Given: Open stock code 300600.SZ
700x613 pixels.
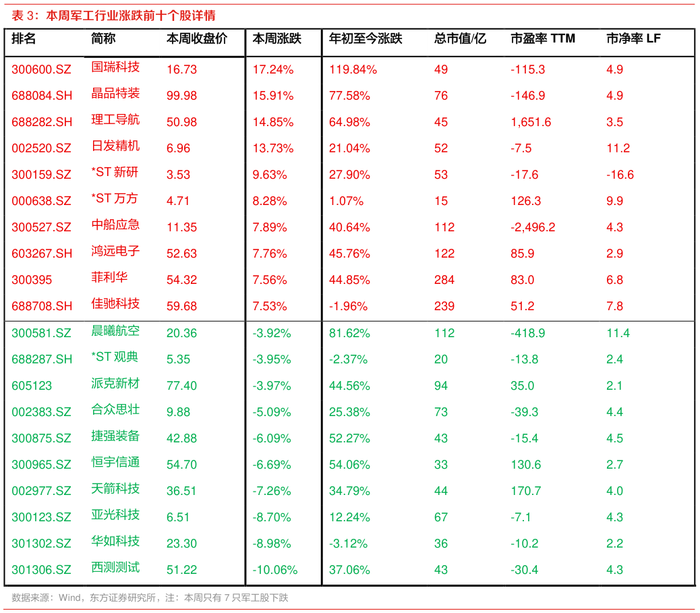Looking at the screenshot, I should click(x=41, y=69).
